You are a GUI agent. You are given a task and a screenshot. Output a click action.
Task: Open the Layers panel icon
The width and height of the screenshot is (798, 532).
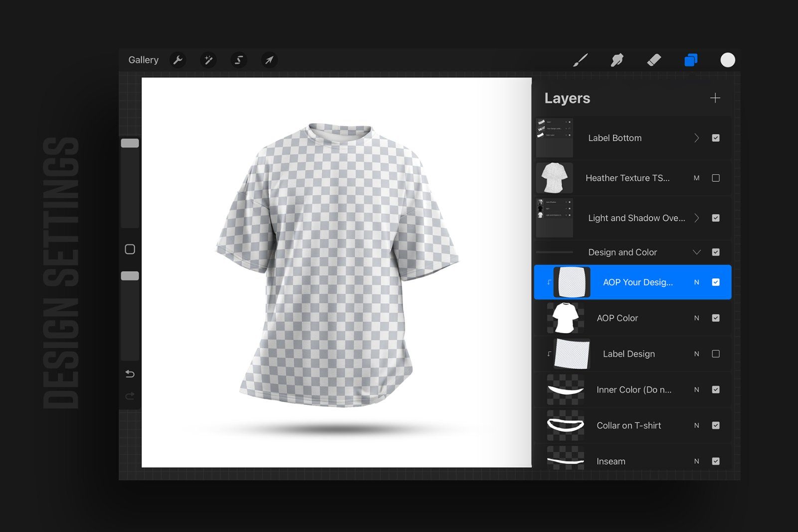pyautogui.click(x=690, y=60)
